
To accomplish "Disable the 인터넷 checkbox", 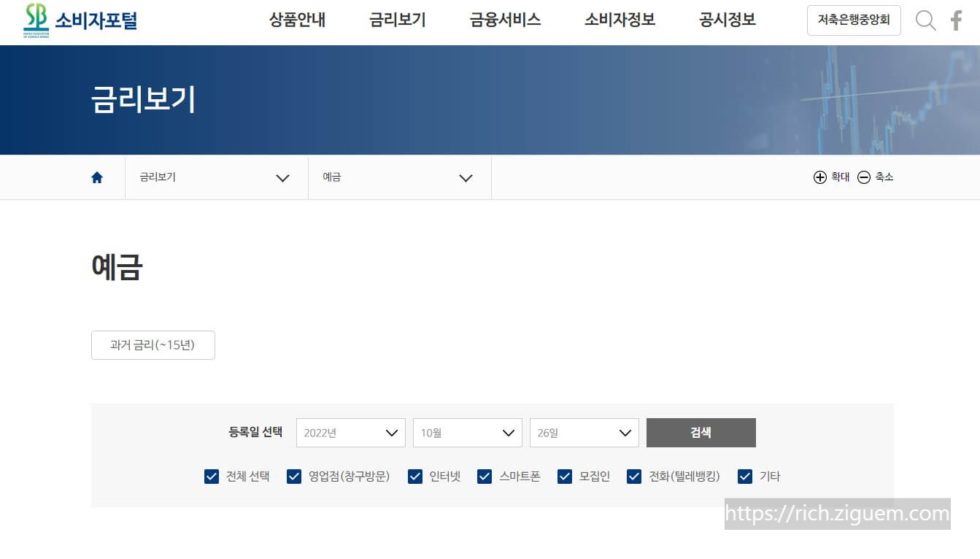I will tap(414, 476).
